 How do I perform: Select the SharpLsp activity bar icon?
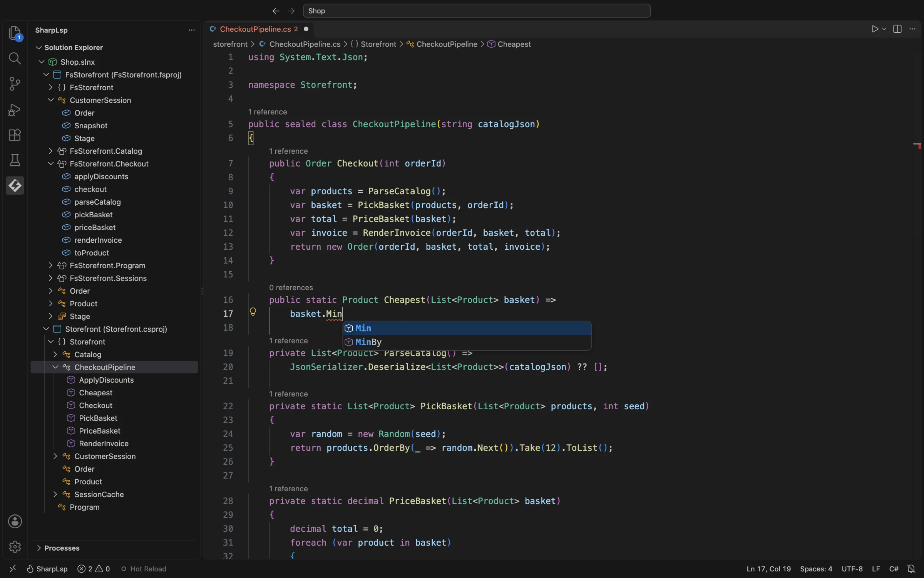pos(15,186)
